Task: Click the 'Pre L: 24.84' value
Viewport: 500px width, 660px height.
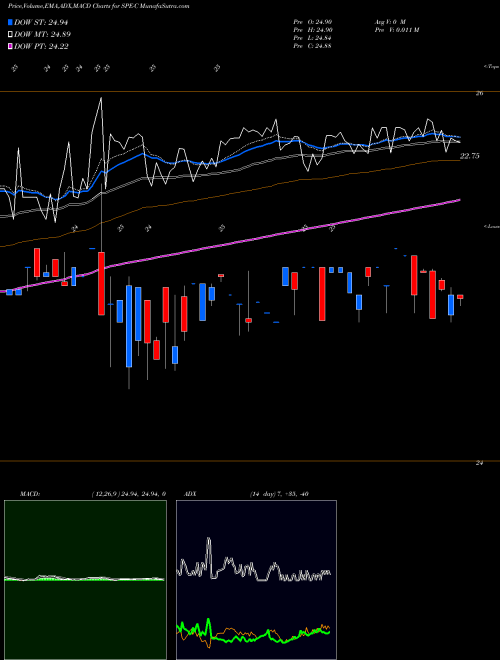Action: pyautogui.click(x=313, y=37)
